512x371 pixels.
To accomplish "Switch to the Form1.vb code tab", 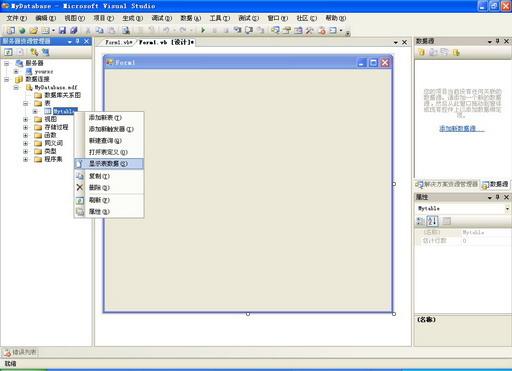I will click(118, 42).
